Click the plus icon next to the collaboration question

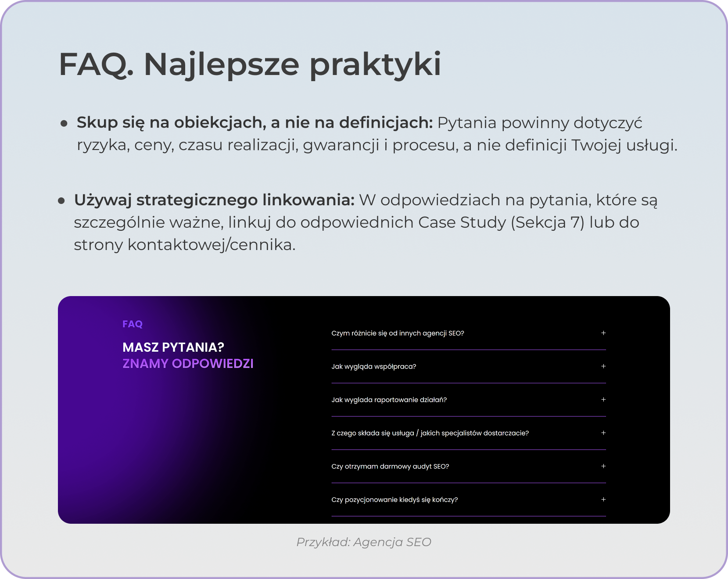tap(604, 366)
